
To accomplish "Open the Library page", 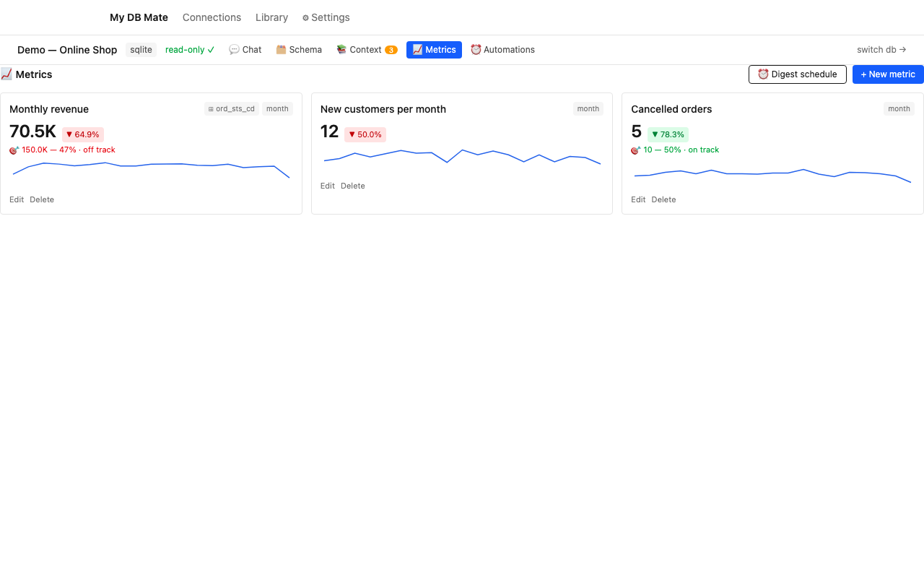I will pyautogui.click(x=271, y=17).
